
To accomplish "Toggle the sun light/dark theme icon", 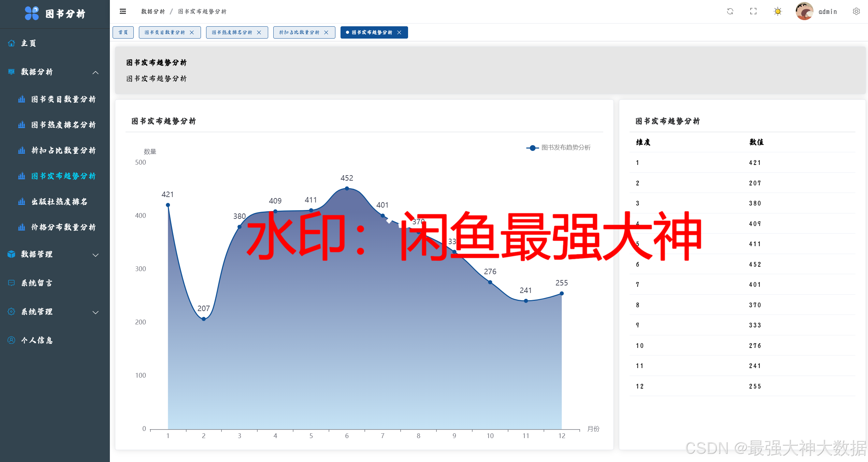I will [778, 11].
